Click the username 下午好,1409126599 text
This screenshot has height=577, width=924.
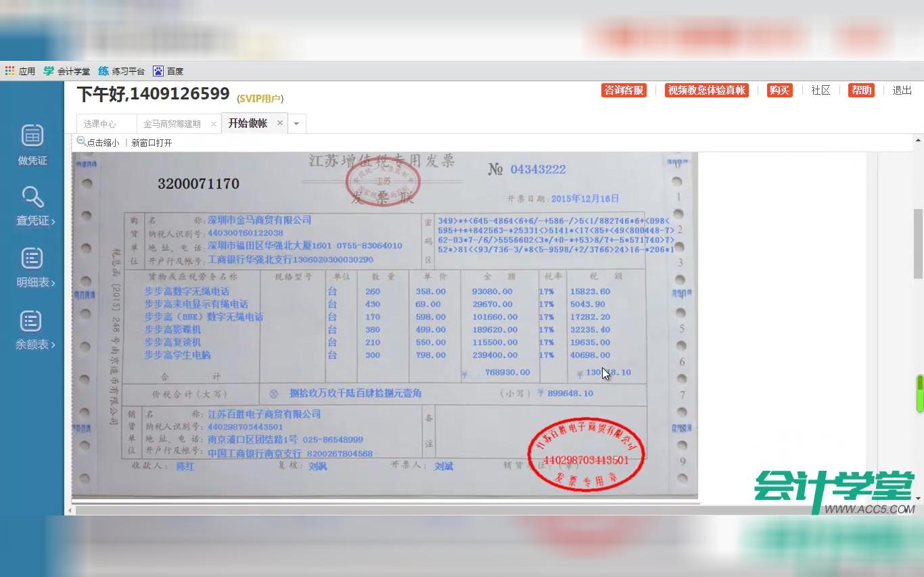pyautogui.click(x=153, y=94)
